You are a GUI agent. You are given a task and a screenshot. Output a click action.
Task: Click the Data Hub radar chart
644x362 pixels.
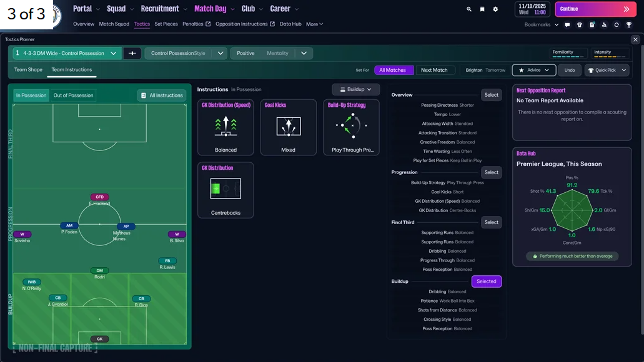[572, 210]
